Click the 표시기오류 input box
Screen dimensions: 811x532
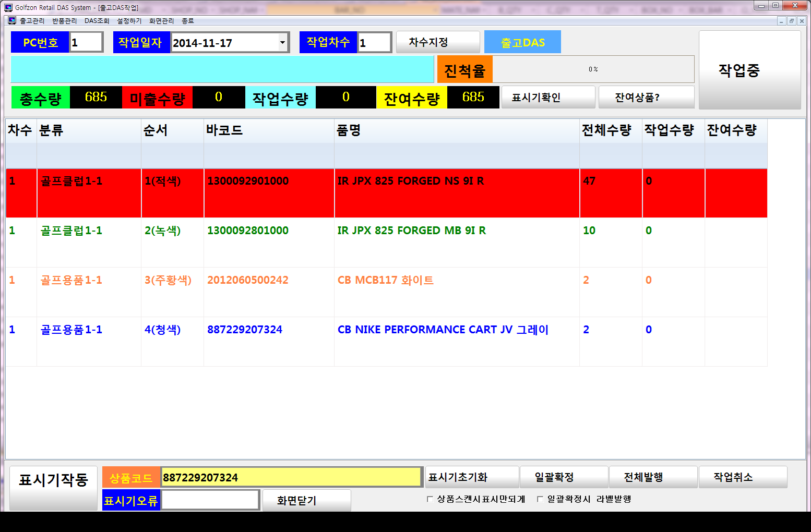(x=210, y=500)
